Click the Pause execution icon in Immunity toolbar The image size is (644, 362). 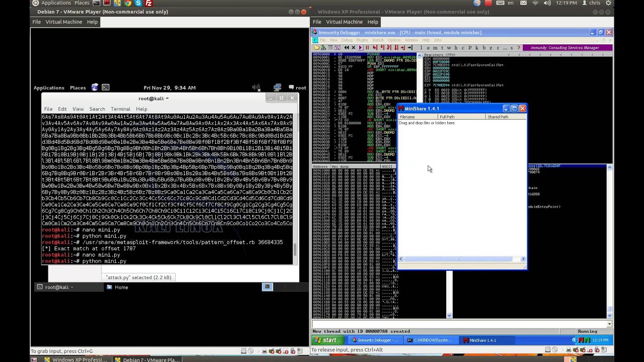(367, 48)
